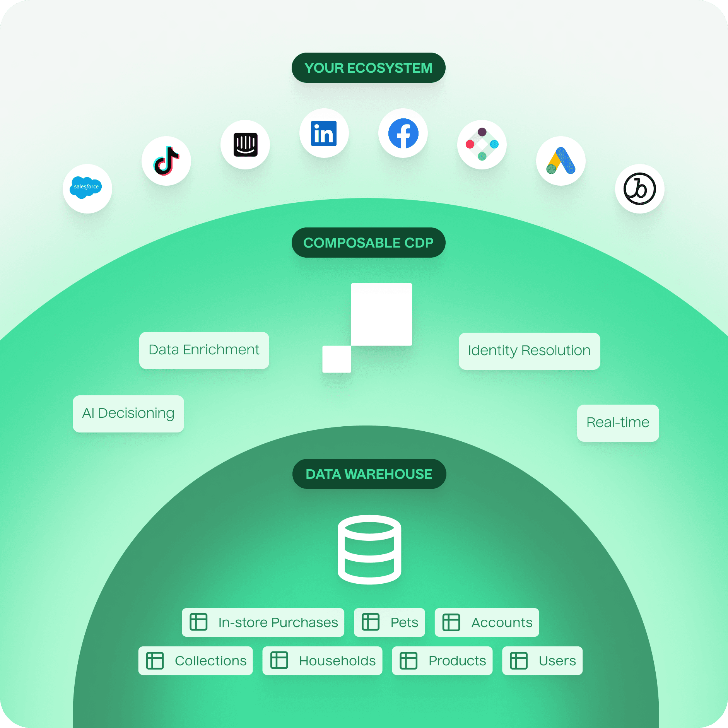Click the Identity Resolution chip
The height and width of the screenshot is (728, 728).
tap(529, 351)
